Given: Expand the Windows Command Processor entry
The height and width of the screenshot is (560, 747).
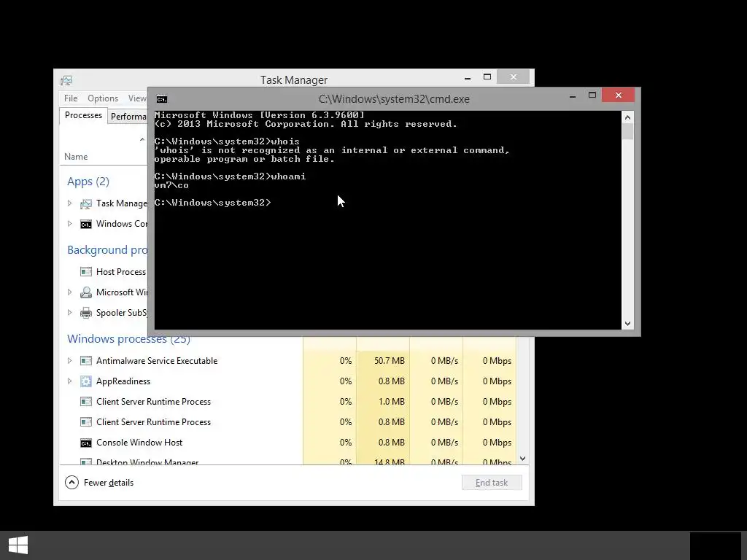Looking at the screenshot, I should coord(69,224).
